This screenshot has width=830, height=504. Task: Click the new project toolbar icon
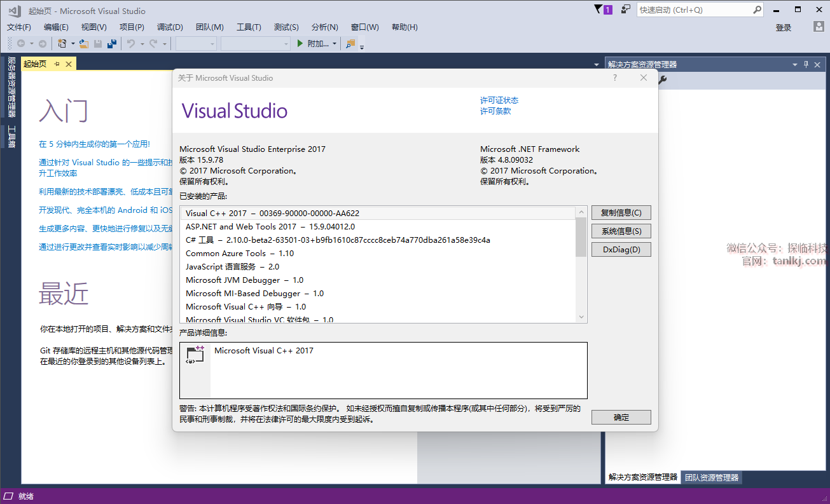click(x=62, y=43)
